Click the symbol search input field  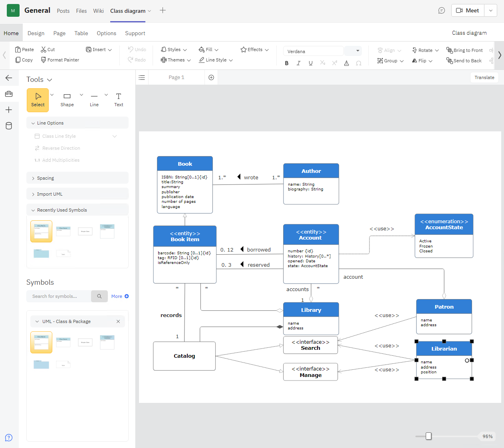coord(59,296)
